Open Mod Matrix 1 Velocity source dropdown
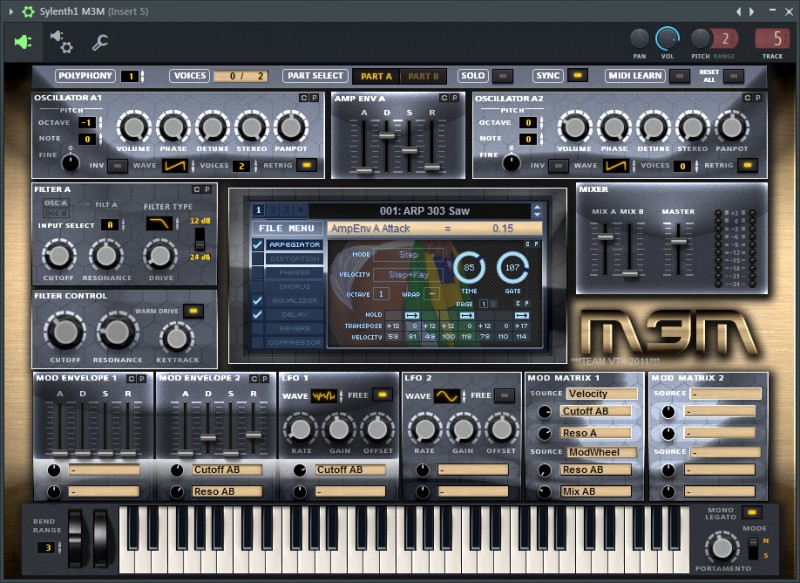800x583 pixels. [x=602, y=394]
